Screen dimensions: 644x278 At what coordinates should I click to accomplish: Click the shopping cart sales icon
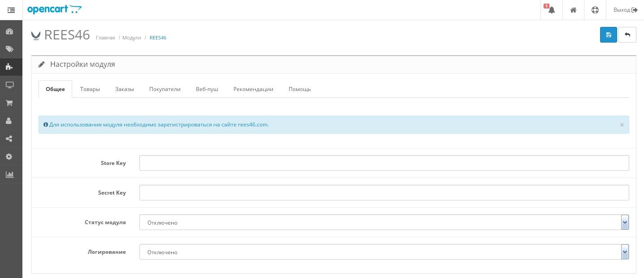(9, 103)
